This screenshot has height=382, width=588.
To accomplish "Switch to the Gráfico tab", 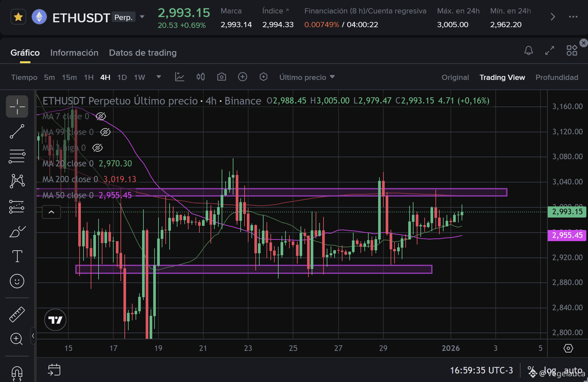I will [25, 53].
